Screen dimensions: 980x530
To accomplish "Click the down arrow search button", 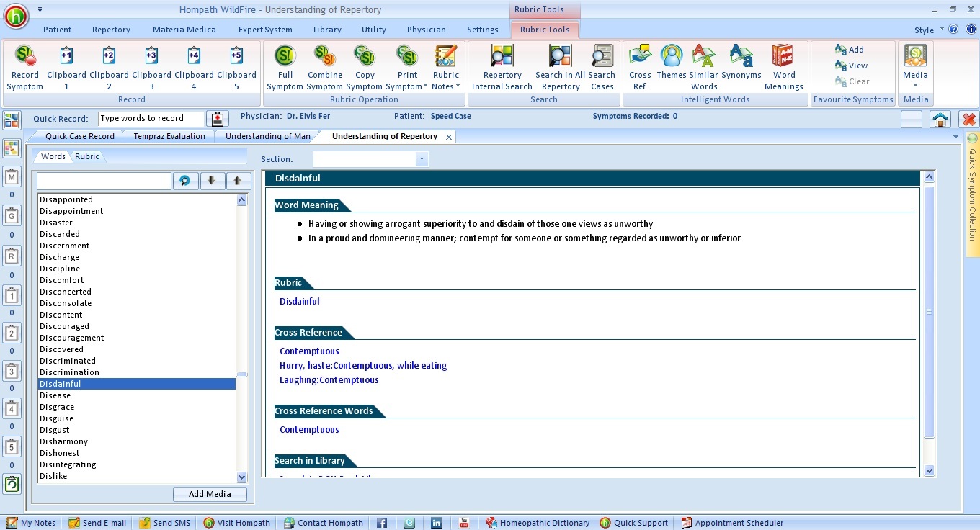I will tap(212, 181).
